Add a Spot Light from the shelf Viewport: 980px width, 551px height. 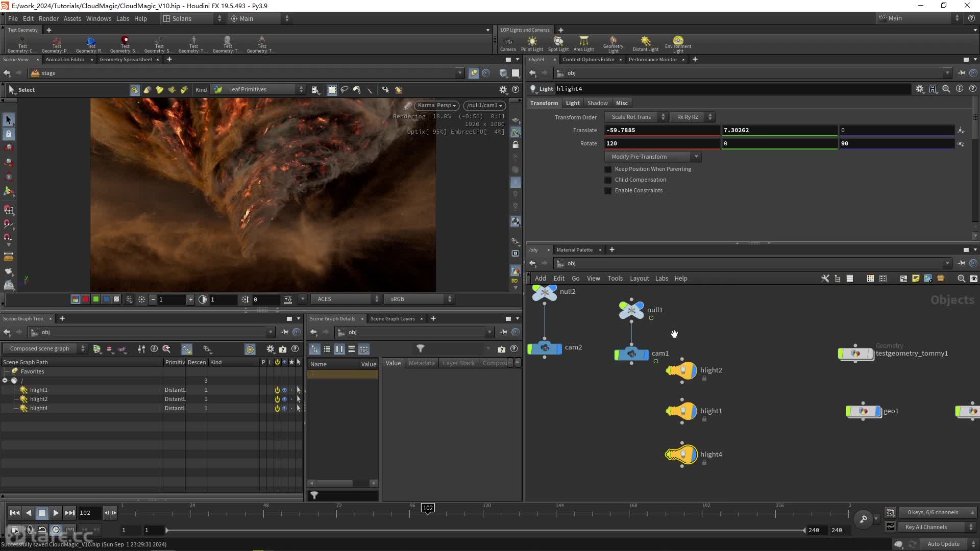pyautogui.click(x=558, y=43)
